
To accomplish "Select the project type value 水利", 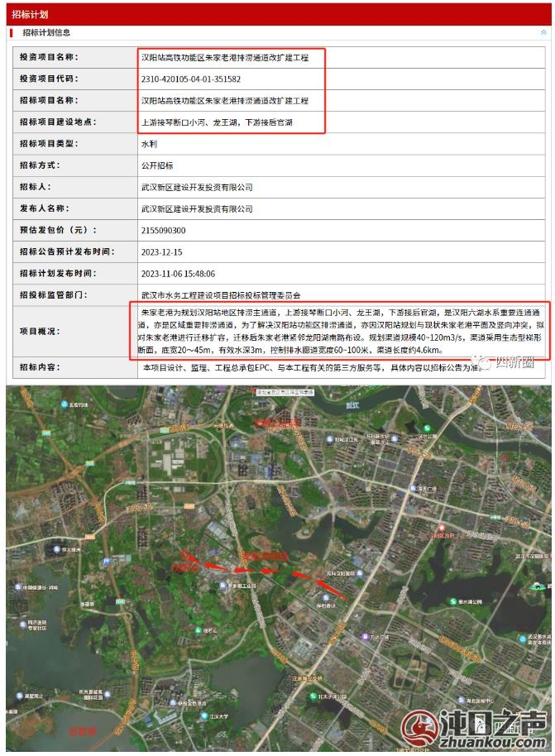I will click(149, 144).
